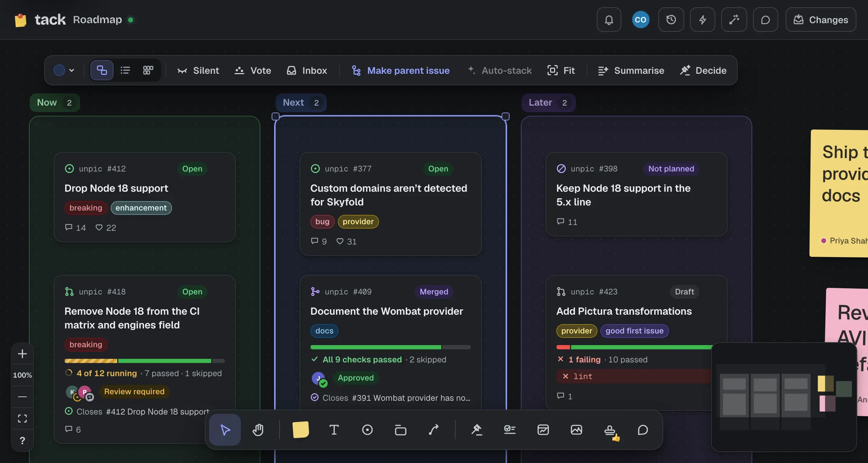Click checks progress bar on #409
The height and width of the screenshot is (463, 868).
tap(391, 347)
